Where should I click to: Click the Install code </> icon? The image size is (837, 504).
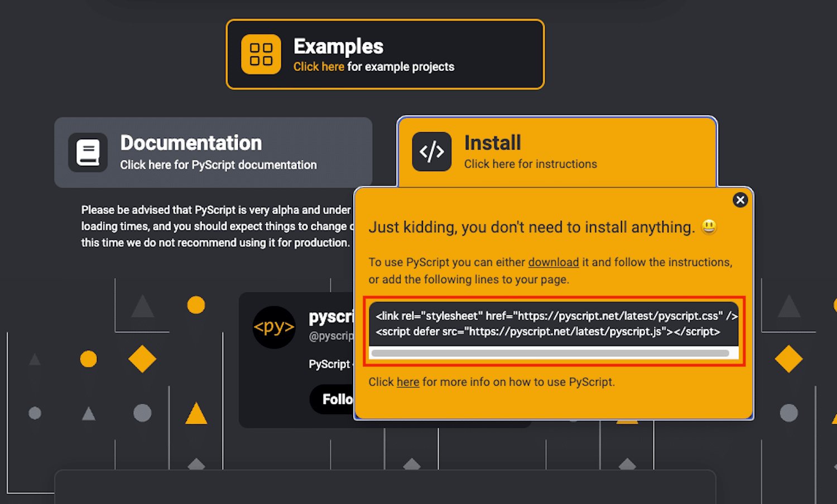[432, 152]
